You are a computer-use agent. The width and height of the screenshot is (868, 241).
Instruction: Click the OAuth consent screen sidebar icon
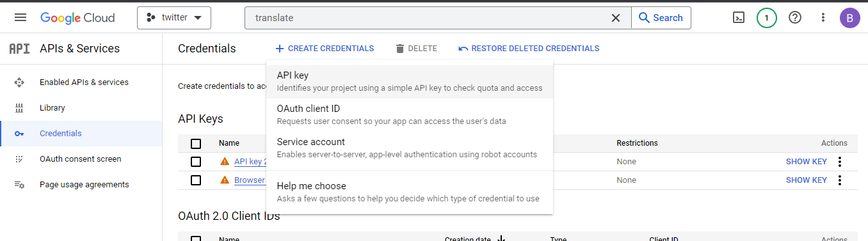pos(19,159)
